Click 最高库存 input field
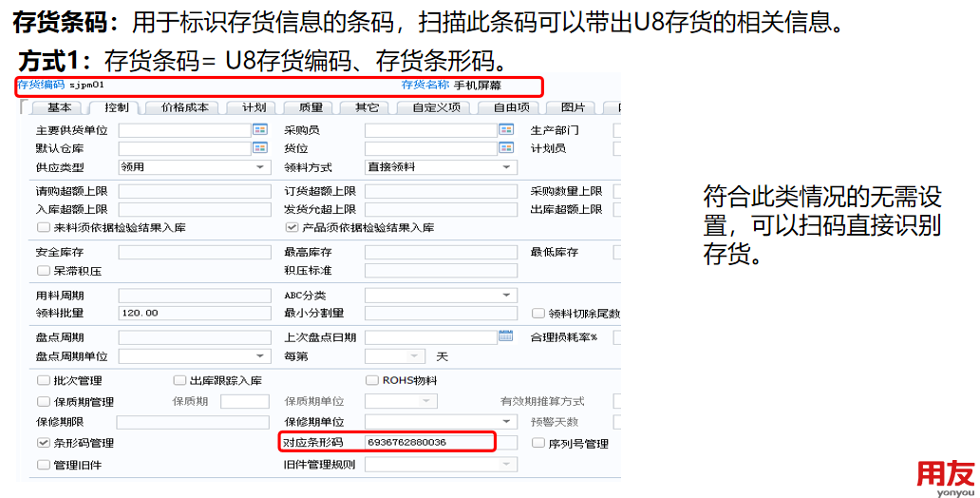Viewport: 980px width, 498px height. point(442,252)
